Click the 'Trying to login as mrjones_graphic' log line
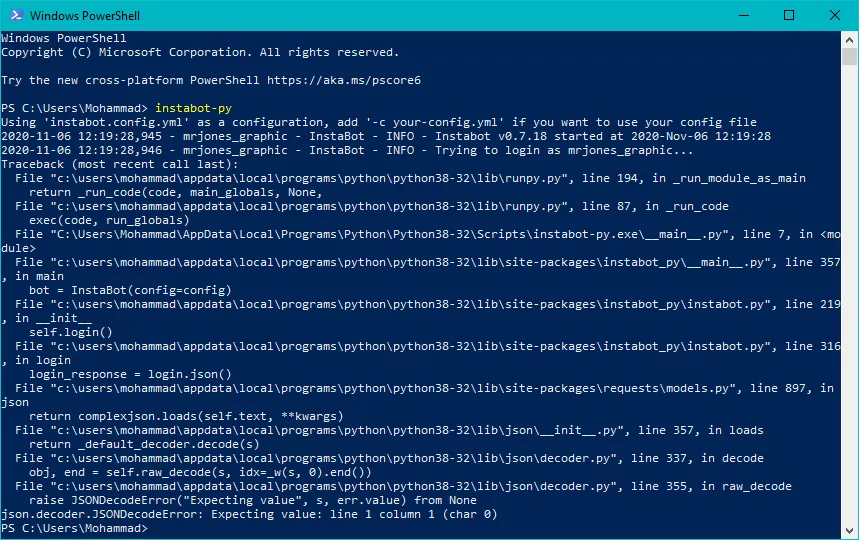859x540 pixels. tap(347, 150)
